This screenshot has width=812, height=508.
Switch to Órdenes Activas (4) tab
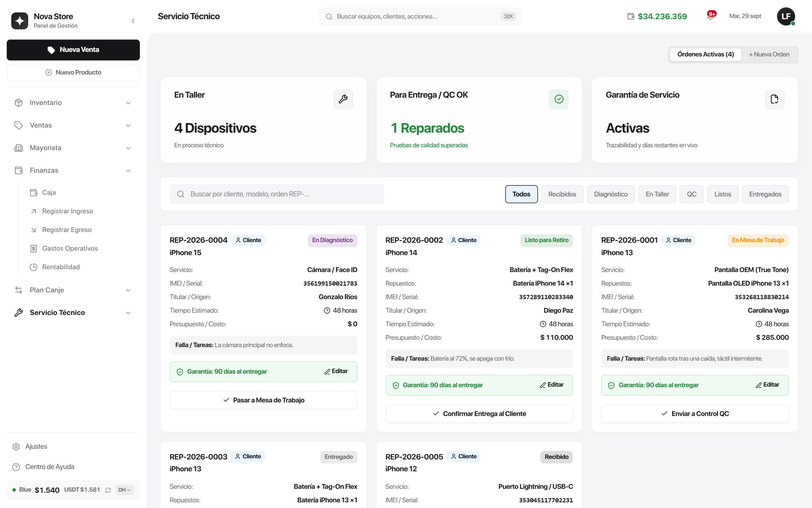[x=705, y=54]
